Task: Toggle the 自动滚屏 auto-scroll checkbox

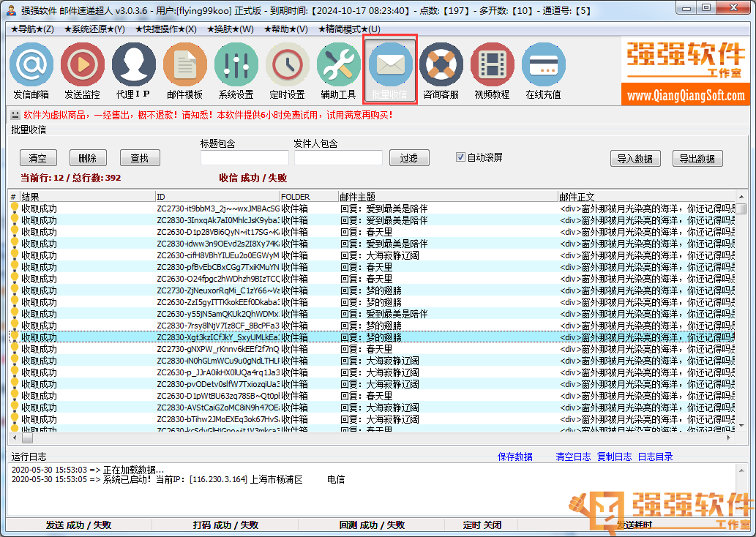Action: pos(460,157)
